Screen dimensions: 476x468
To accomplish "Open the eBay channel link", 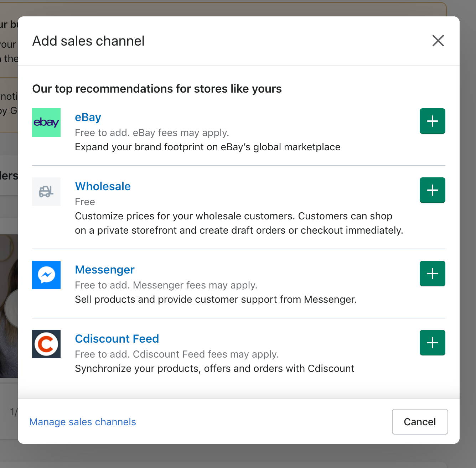I will [x=88, y=117].
